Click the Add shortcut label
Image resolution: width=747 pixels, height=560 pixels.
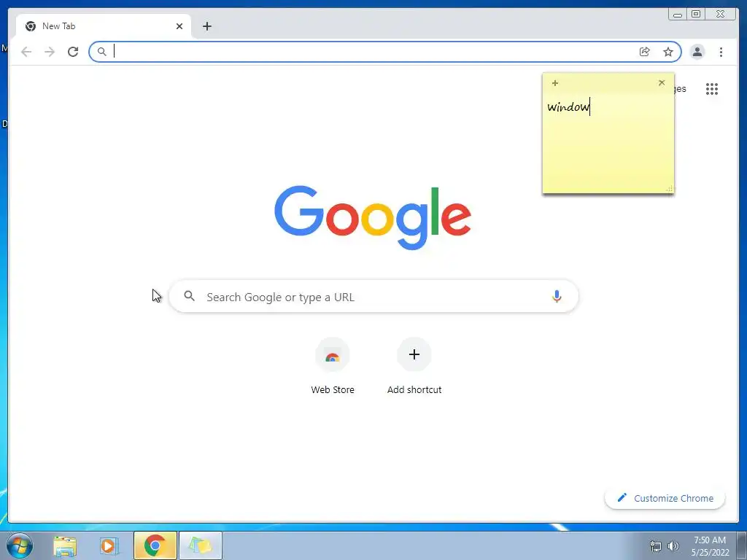coord(414,389)
